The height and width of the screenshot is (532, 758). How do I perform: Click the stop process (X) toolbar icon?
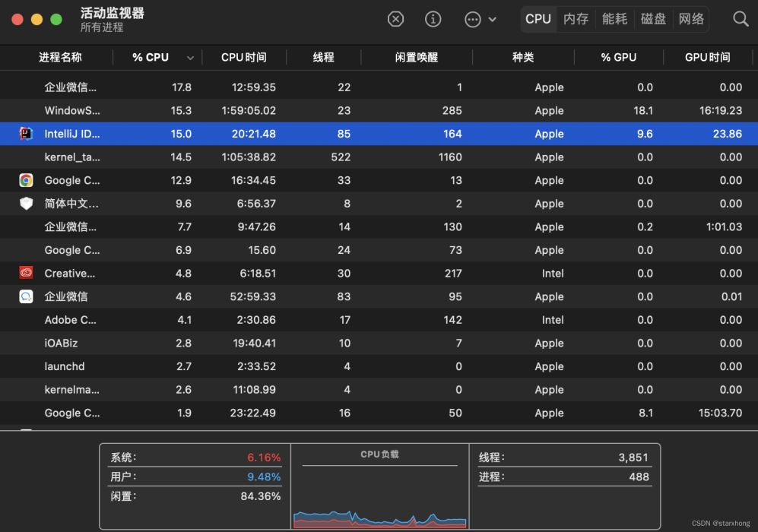click(x=395, y=19)
